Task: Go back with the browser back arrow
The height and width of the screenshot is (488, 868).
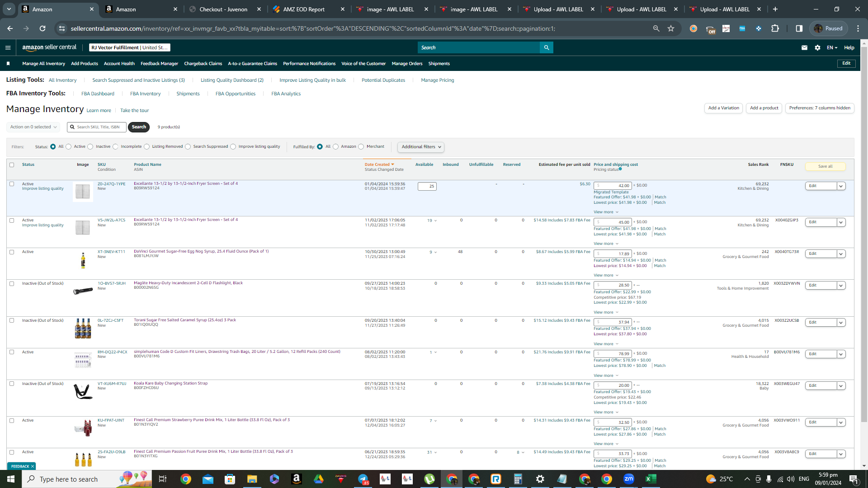Action: tap(10, 28)
